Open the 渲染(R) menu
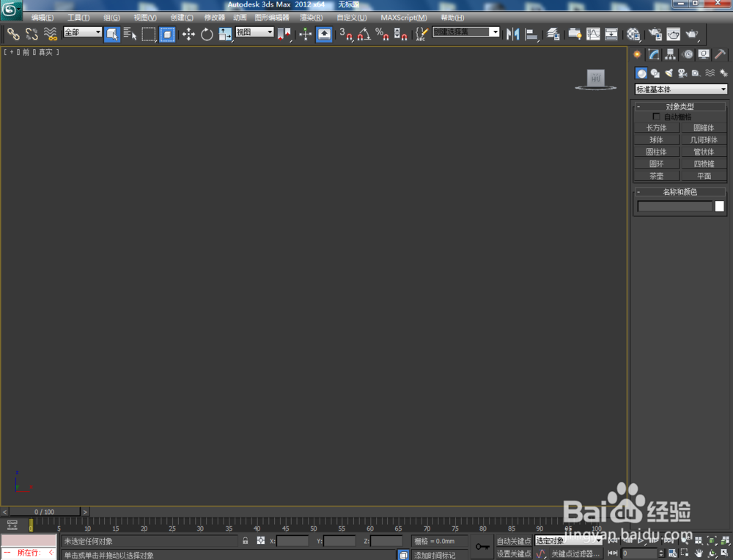The image size is (733, 560). pyautogui.click(x=312, y=18)
